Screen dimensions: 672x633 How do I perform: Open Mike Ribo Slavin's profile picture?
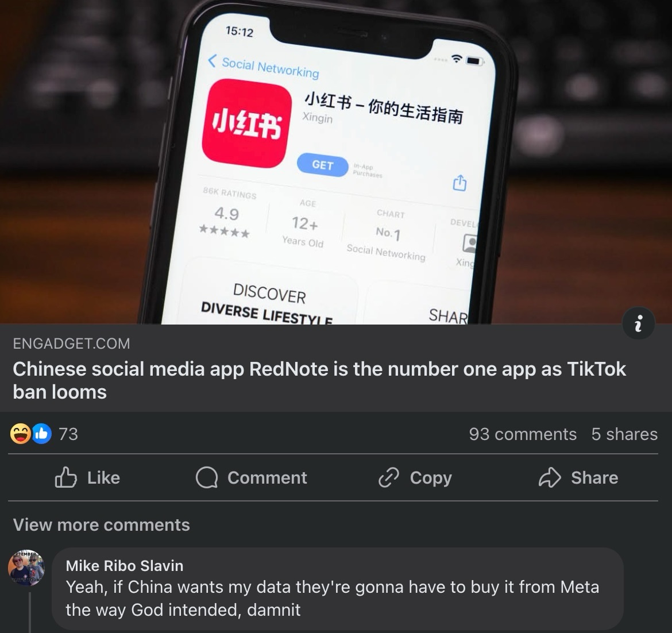26,568
